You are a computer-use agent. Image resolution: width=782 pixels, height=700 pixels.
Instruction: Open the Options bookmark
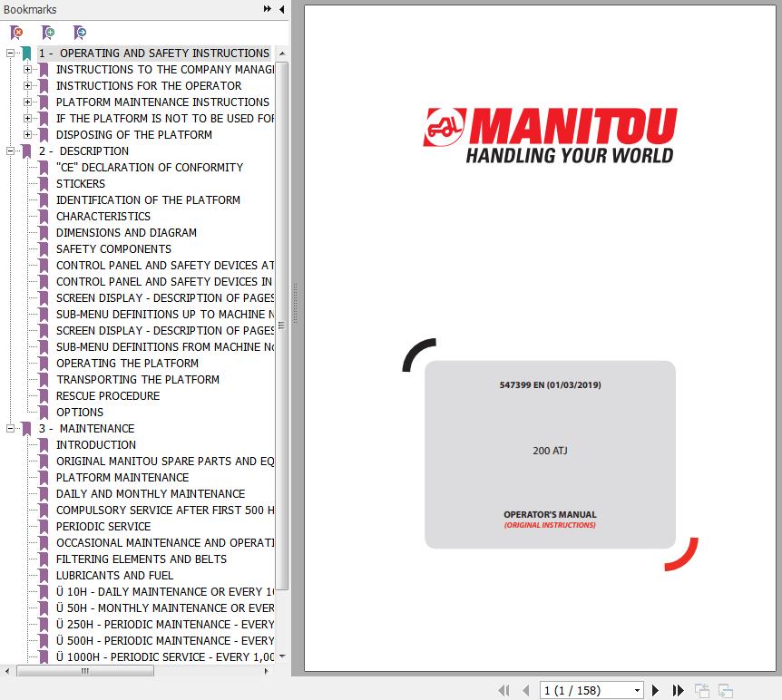pyautogui.click(x=80, y=413)
